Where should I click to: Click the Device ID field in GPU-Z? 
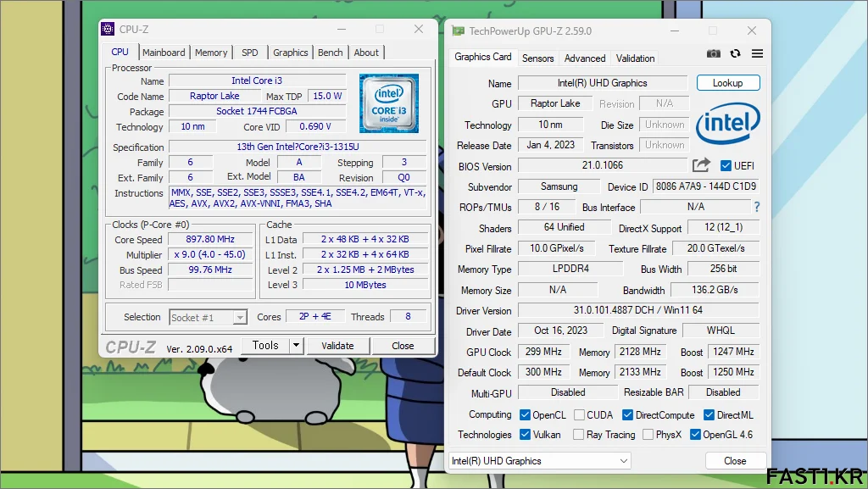coord(706,186)
